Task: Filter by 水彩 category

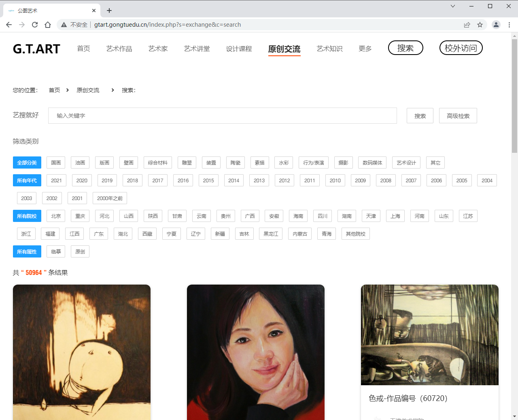Action: (x=284, y=163)
